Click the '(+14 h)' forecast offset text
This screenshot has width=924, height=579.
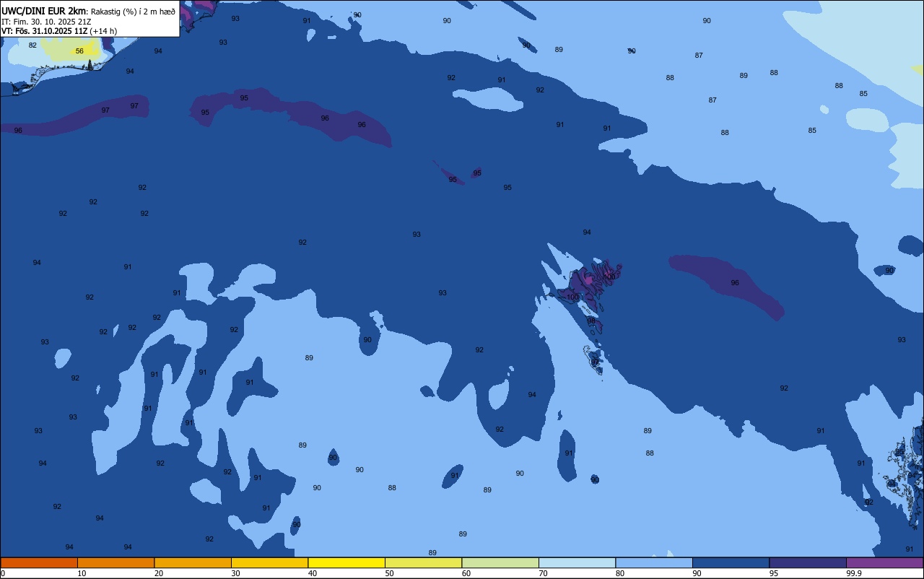tap(103, 31)
